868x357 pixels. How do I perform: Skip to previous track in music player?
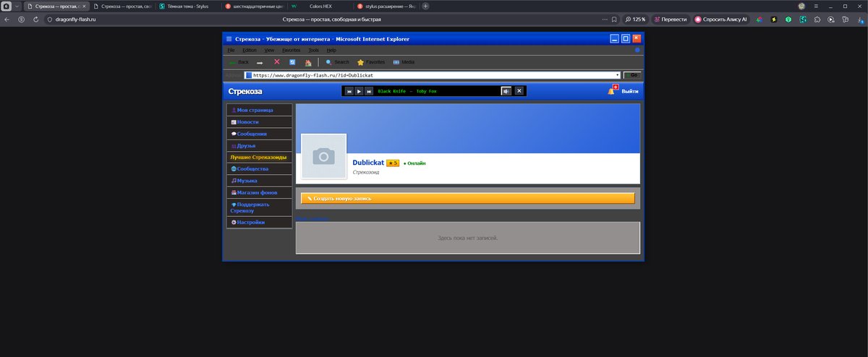coord(349,91)
